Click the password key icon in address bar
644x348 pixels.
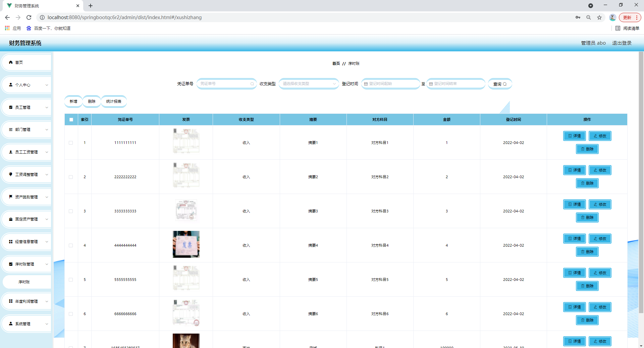(x=578, y=17)
